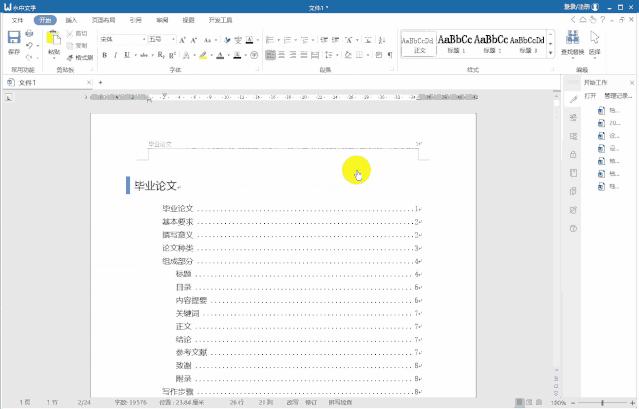This screenshot has width=639, height=409.
Task: Toggle italic formatting
Action: click(116, 55)
